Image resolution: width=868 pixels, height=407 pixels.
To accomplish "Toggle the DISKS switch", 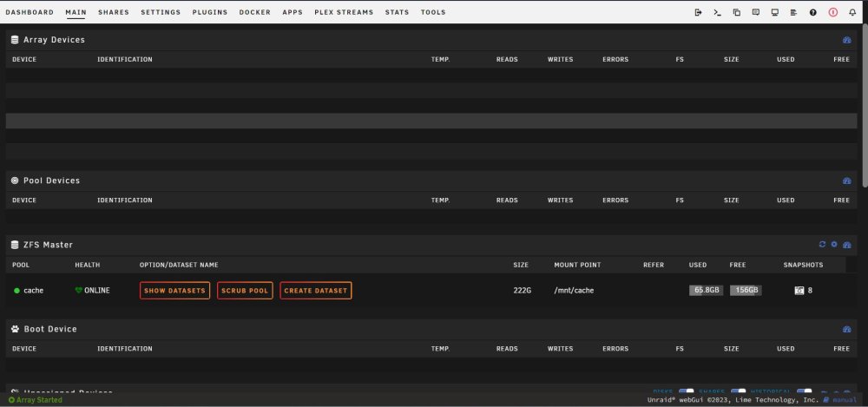I will pos(686,391).
